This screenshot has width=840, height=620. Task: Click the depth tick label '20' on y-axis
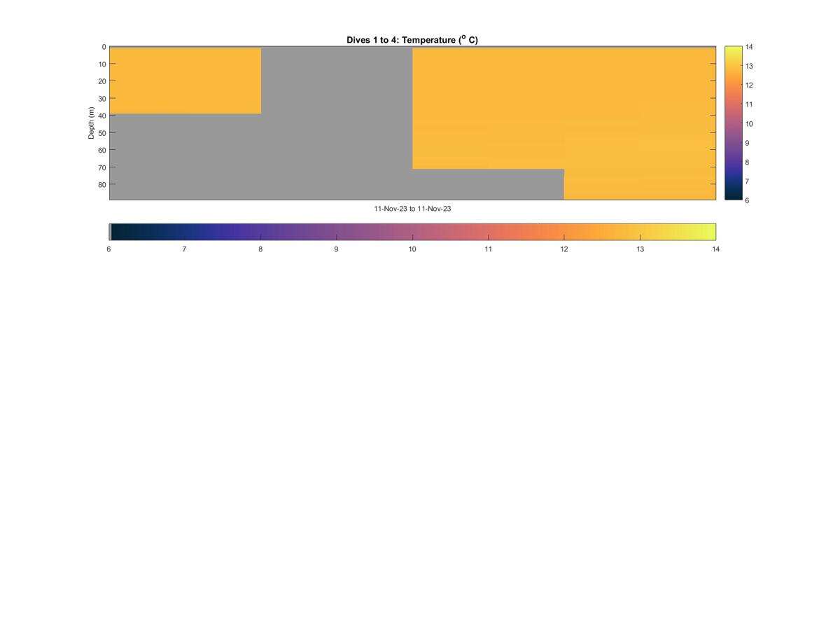(x=101, y=81)
